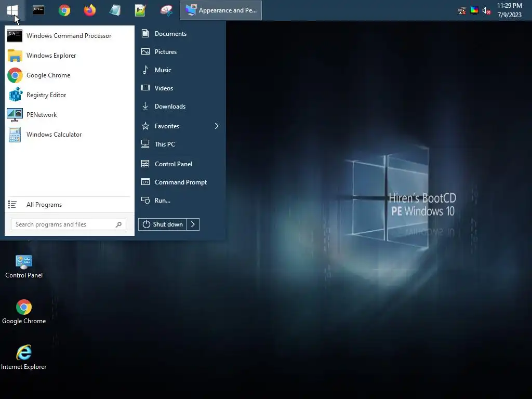532x399 pixels.
Task: Open Favorites in Start menu
Action: (180, 126)
